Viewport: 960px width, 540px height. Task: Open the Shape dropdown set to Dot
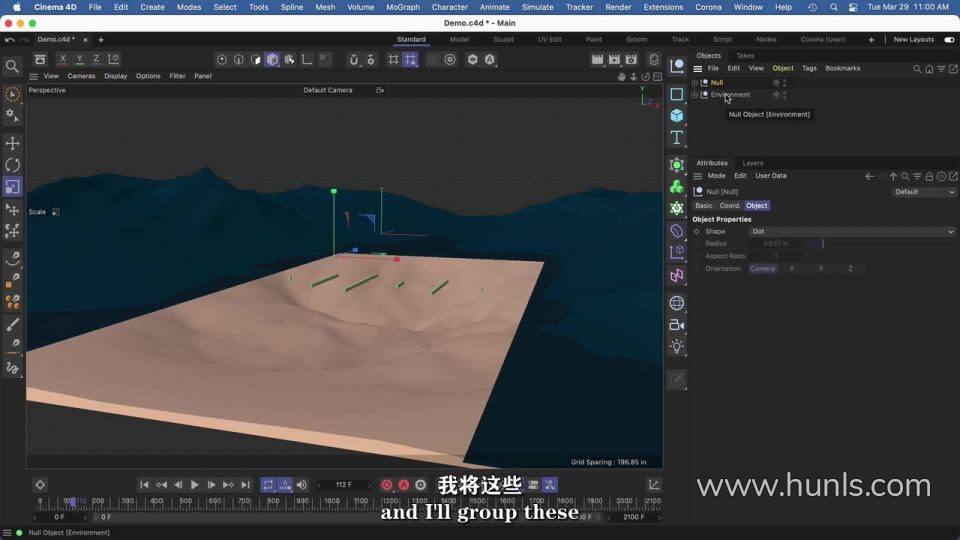pyautogui.click(x=852, y=231)
